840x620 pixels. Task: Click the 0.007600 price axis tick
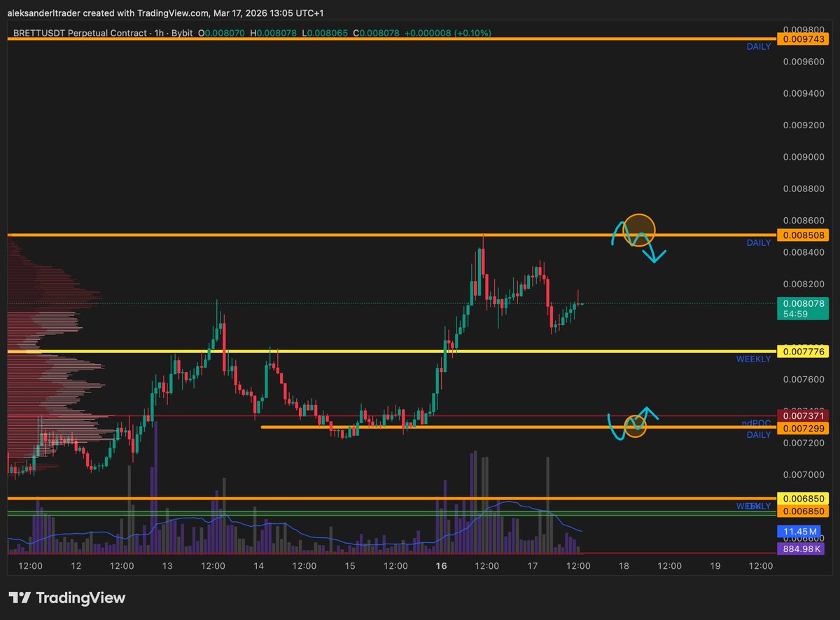click(x=804, y=380)
